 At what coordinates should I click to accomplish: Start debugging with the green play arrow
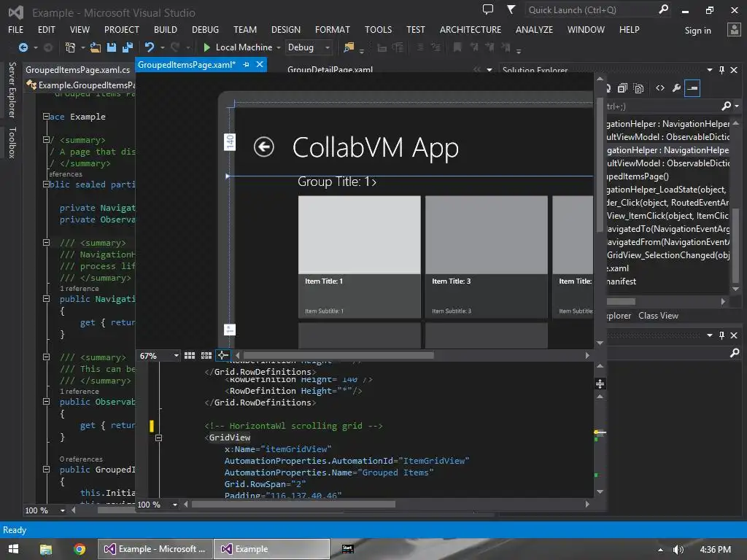[x=206, y=47]
